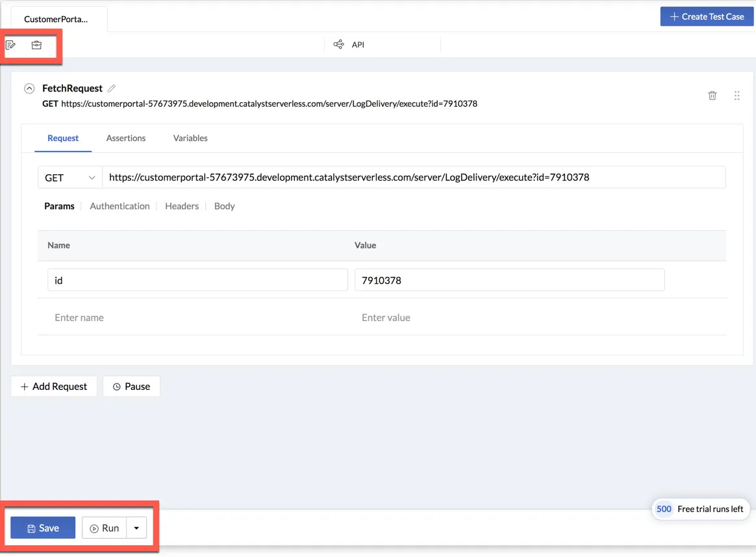756x557 pixels.
Task: Select the Params sub-tab
Action: (59, 206)
